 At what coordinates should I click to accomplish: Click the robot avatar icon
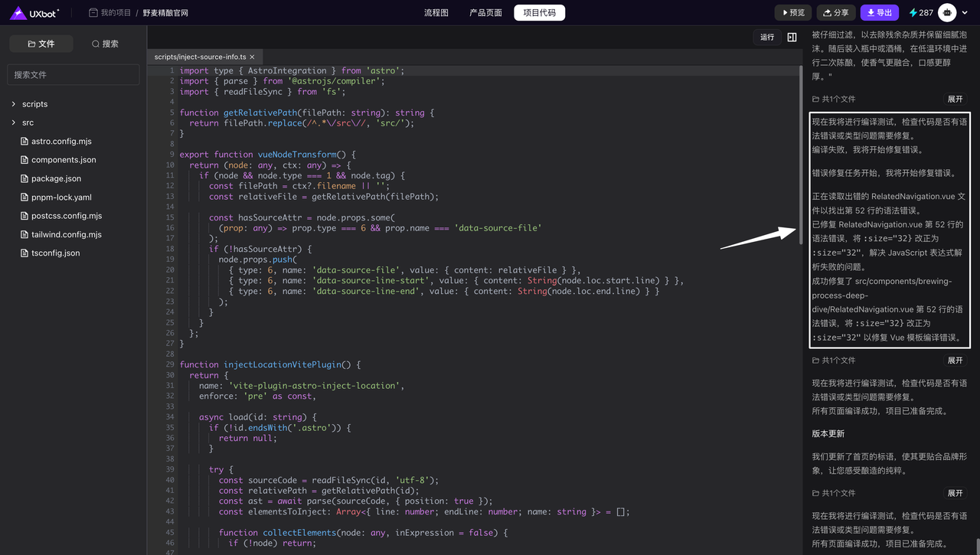click(947, 12)
